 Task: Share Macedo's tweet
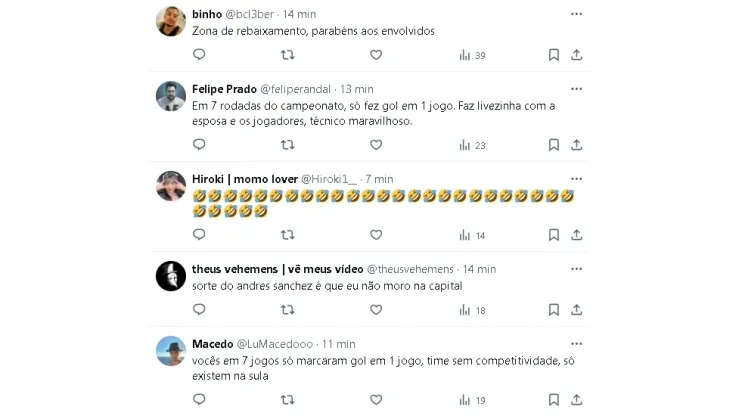(x=576, y=400)
